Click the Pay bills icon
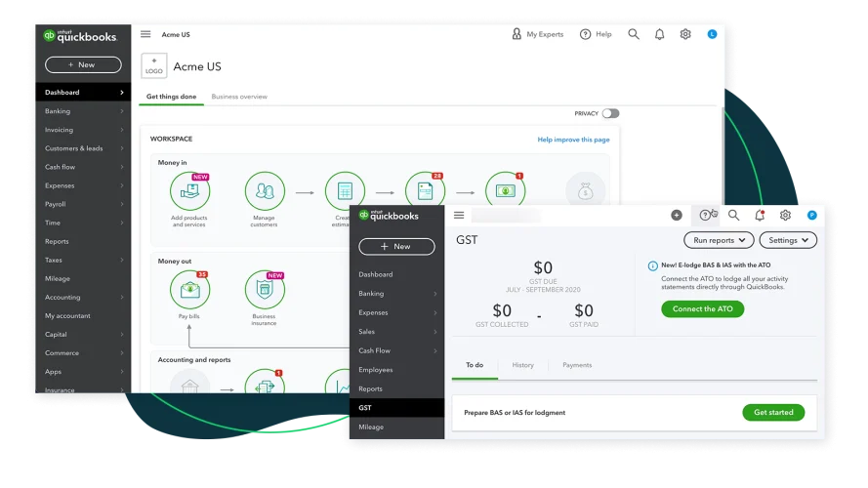Image resolution: width=868 pixels, height=488 pixels. click(x=189, y=290)
